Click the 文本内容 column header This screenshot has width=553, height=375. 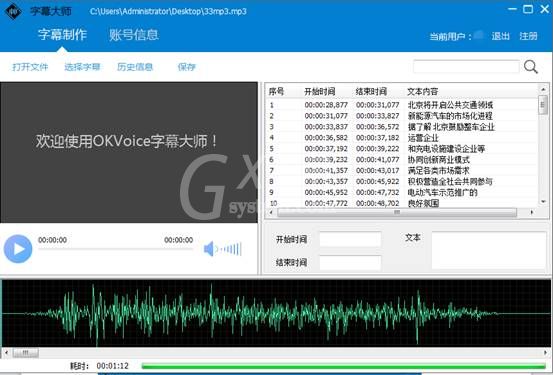coord(423,92)
